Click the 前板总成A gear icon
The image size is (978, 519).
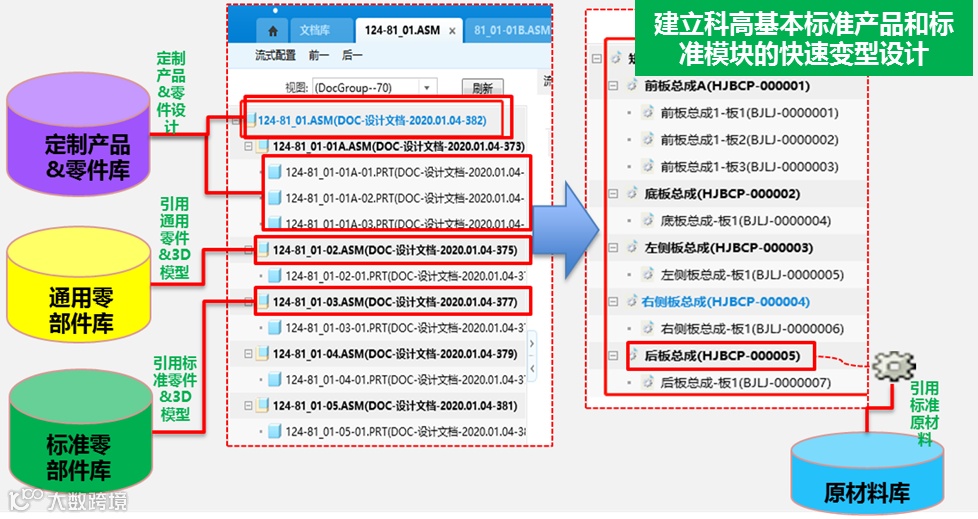631,85
